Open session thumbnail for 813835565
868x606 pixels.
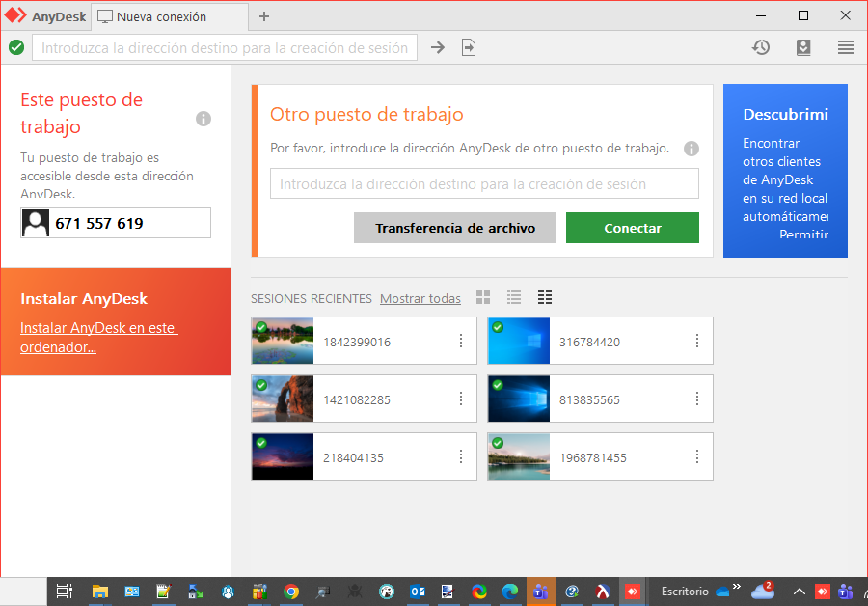(519, 399)
